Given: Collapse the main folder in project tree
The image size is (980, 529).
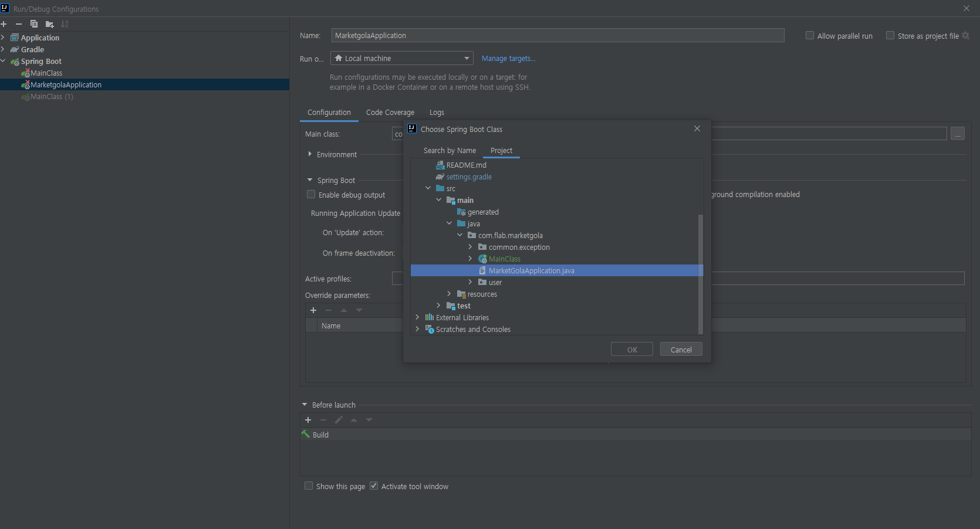Looking at the screenshot, I should click(x=438, y=199).
